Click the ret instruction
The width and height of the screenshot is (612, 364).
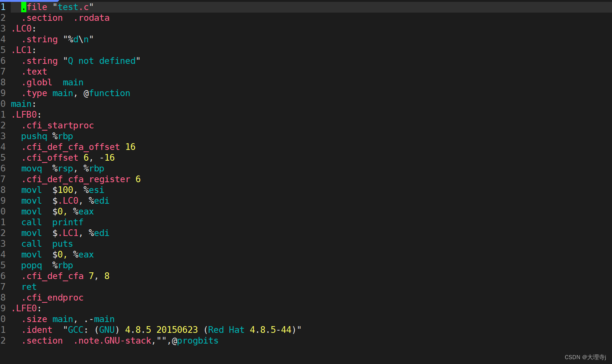click(29, 287)
